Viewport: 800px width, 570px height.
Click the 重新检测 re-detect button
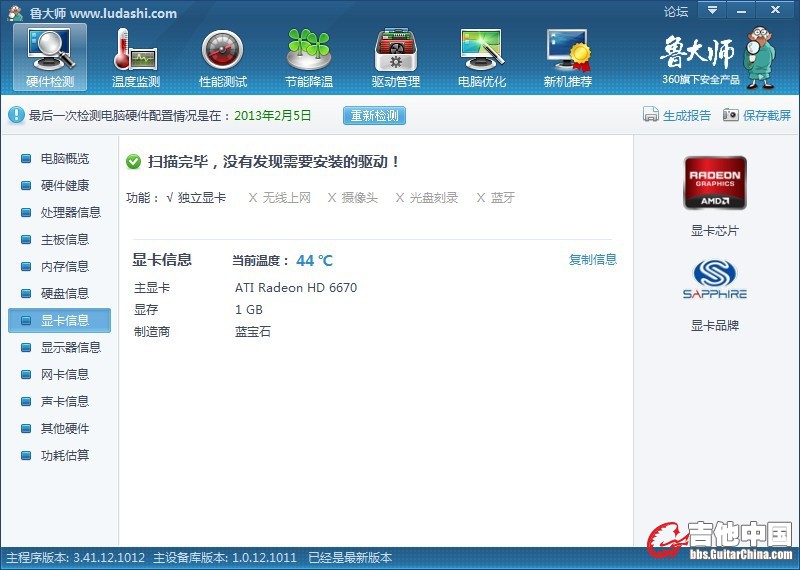[374, 116]
